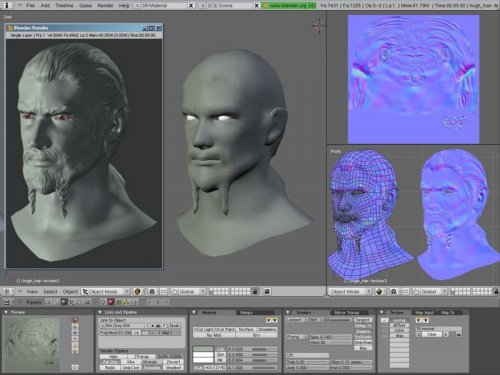Open the Render menu

click(x=105, y=6)
